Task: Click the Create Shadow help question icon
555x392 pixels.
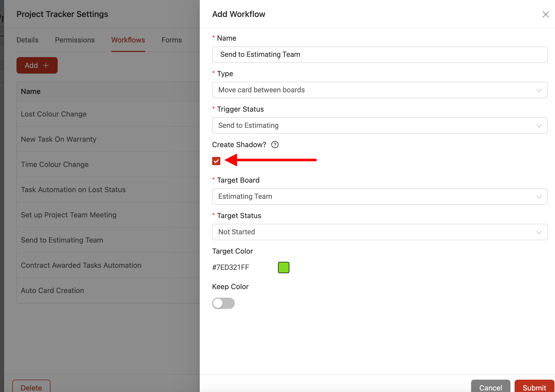Action: [x=275, y=145]
